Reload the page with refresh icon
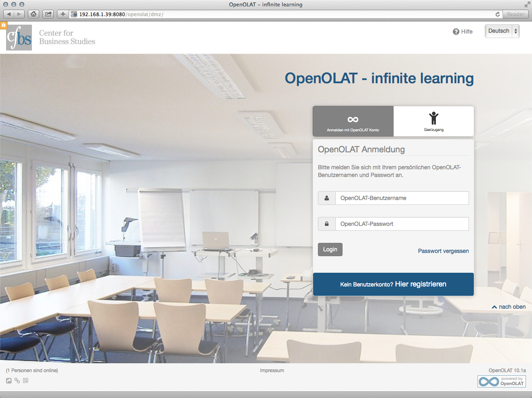The height and width of the screenshot is (398, 532). [x=497, y=14]
